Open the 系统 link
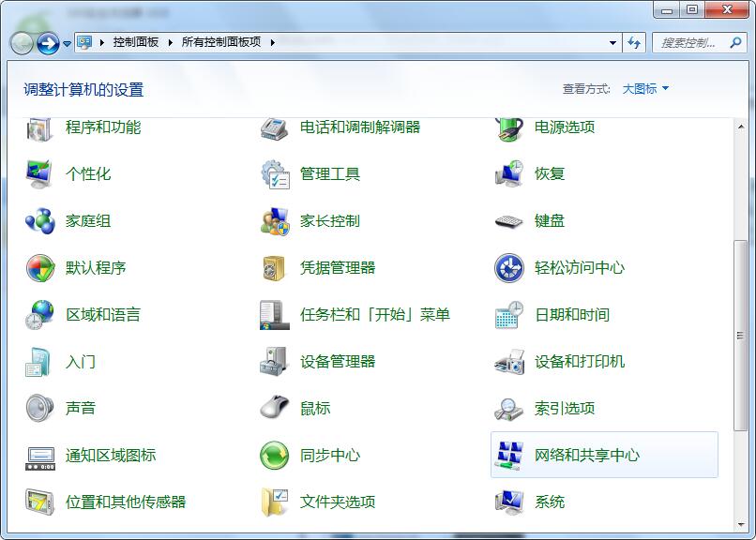 [x=550, y=502]
